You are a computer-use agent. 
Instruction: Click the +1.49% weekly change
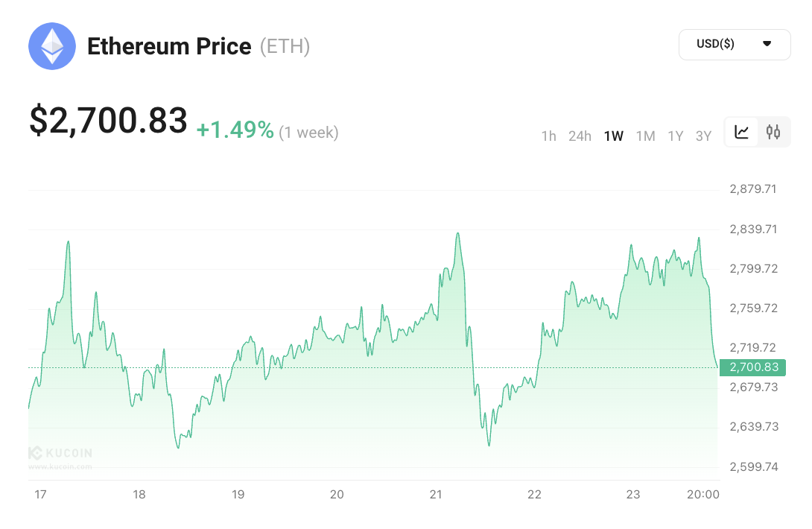pyautogui.click(x=235, y=130)
